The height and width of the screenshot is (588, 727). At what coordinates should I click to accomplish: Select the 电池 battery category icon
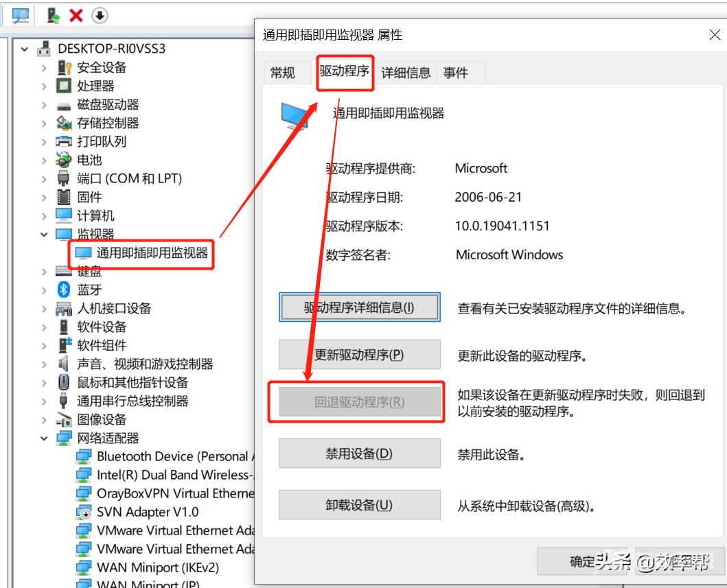pyautogui.click(x=64, y=160)
